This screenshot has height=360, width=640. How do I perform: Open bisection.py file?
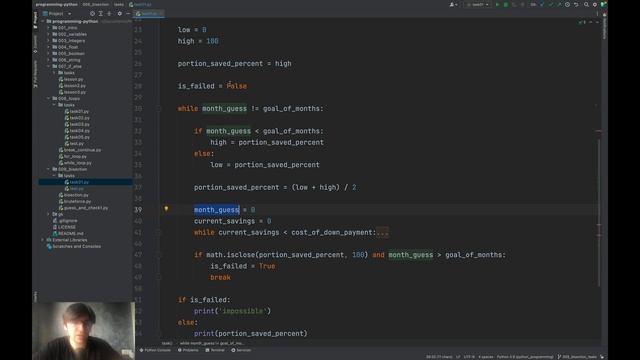(x=73, y=195)
